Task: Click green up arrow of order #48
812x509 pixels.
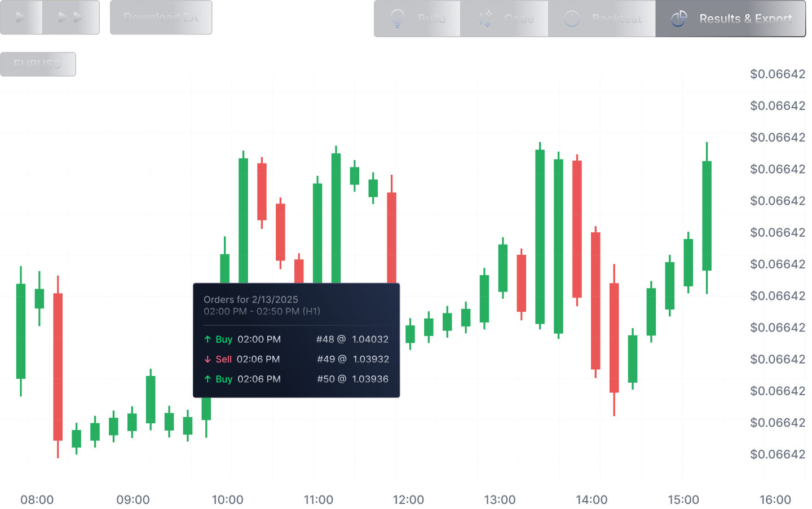Action: 208,339
